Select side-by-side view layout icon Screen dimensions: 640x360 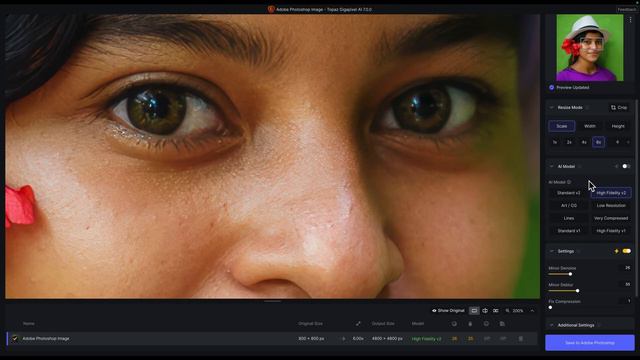point(496,311)
